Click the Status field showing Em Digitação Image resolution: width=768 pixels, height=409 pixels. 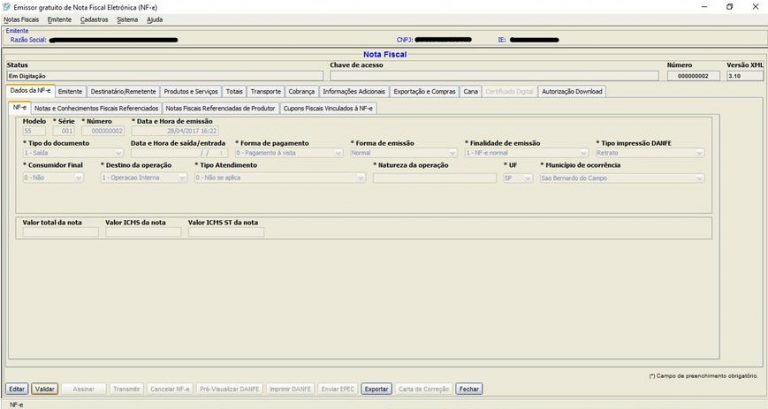[165, 76]
